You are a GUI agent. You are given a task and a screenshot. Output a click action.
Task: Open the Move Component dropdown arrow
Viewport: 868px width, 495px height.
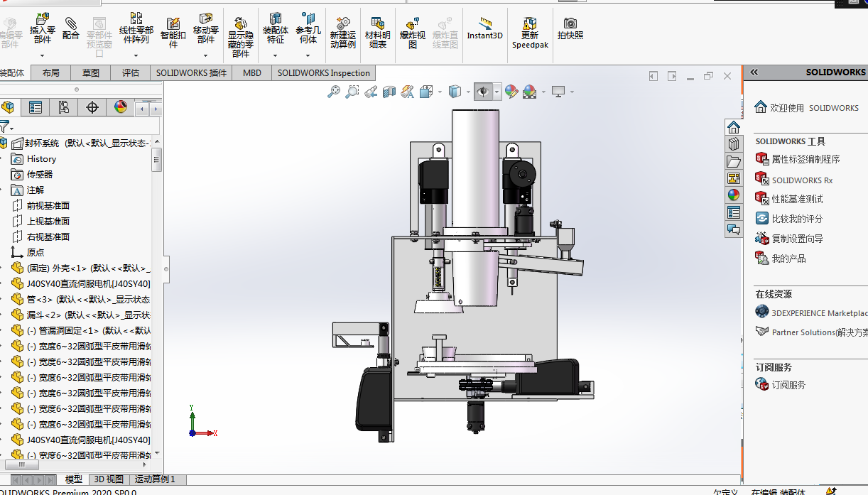coord(206,55)
